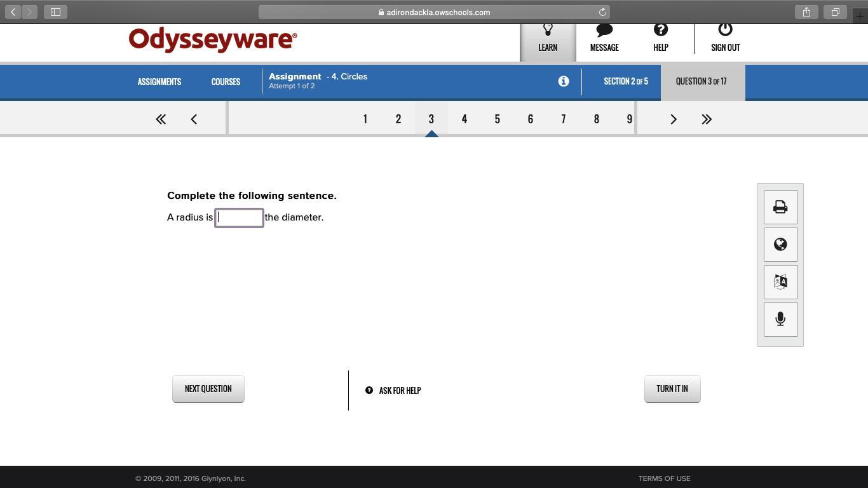This screenshot has height=488, width=868.
Task: Click the Odysseyware logo
Action: coord(213,40)
